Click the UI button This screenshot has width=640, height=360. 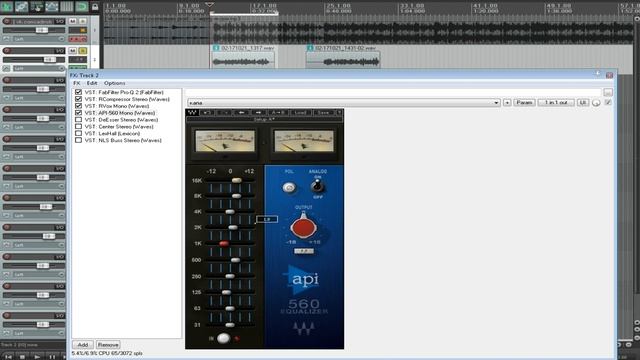click(x=582, y=102)
